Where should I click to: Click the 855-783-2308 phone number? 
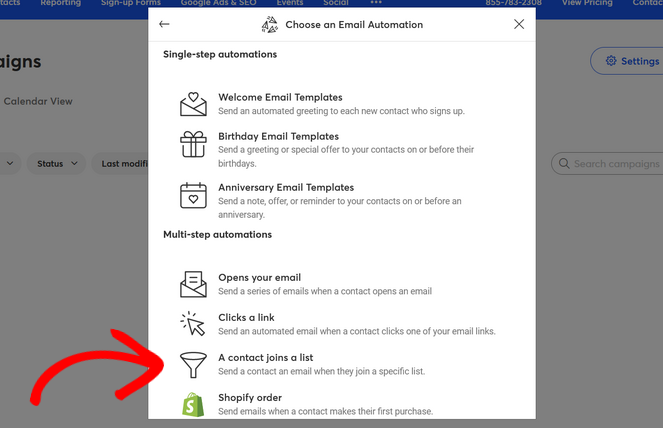pyautogui.click(x=513, y=3)
